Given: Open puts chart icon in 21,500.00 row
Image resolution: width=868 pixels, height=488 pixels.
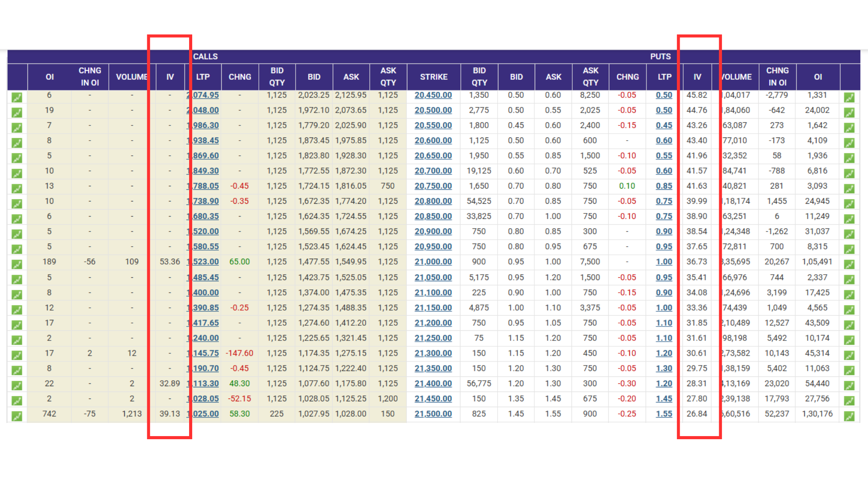Looking at the screenshot, I should click(849, 416).
